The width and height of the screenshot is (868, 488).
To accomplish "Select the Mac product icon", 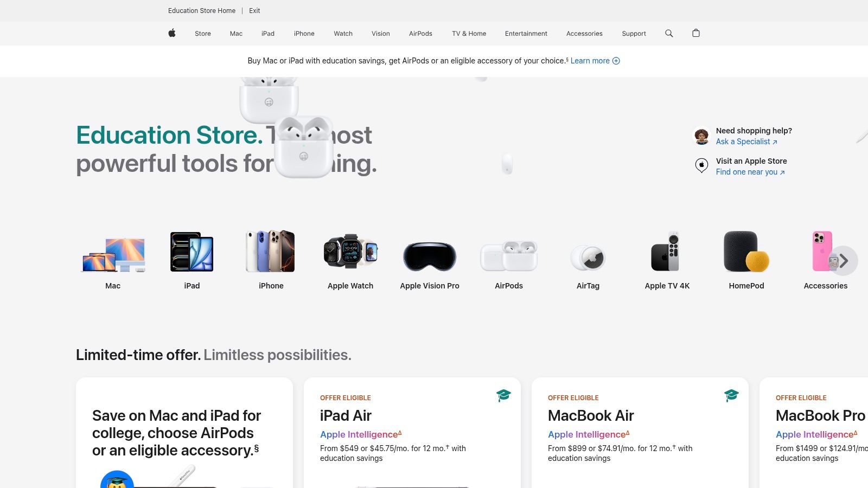I will point(113,254).
